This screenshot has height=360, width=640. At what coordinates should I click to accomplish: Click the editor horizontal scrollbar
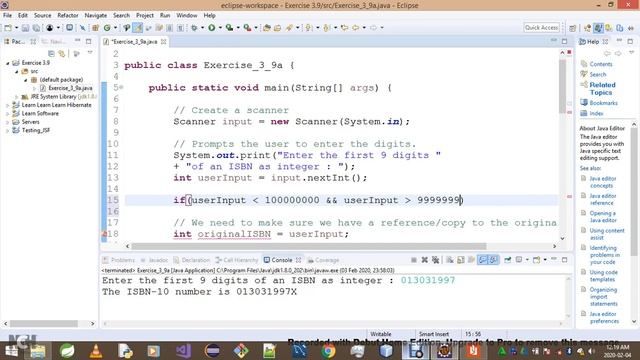point(309,246)
